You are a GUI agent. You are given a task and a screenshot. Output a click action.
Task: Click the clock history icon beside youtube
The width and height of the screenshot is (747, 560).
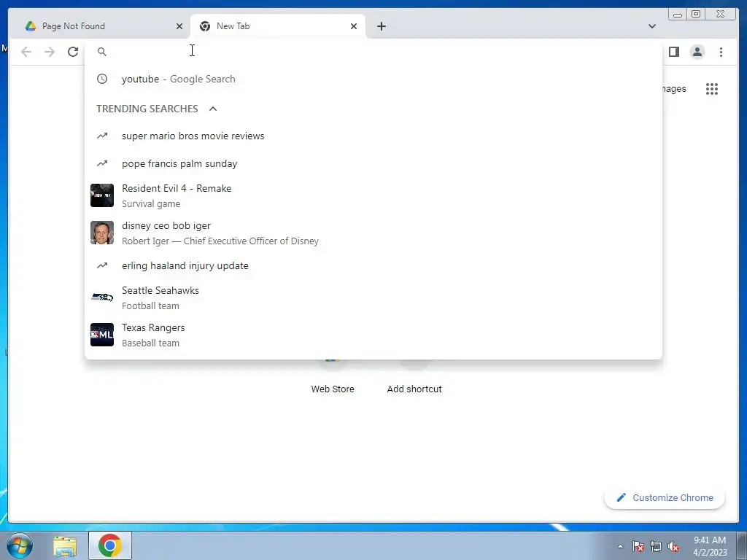pyautogui.click(x=102, y=79)
